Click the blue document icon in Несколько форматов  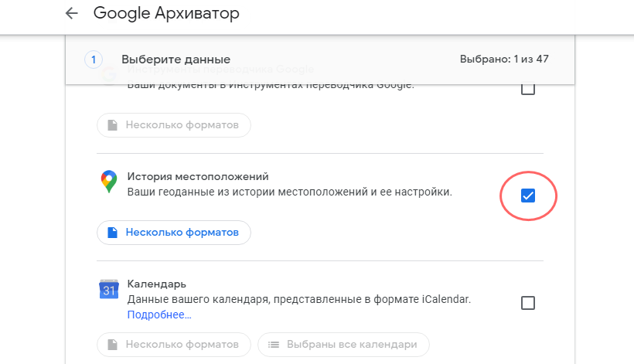[112, 233]
